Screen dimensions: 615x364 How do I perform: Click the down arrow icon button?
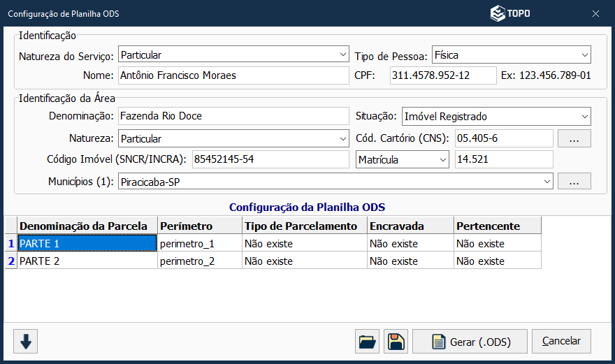pyautogui.click(x=26, y=342)
